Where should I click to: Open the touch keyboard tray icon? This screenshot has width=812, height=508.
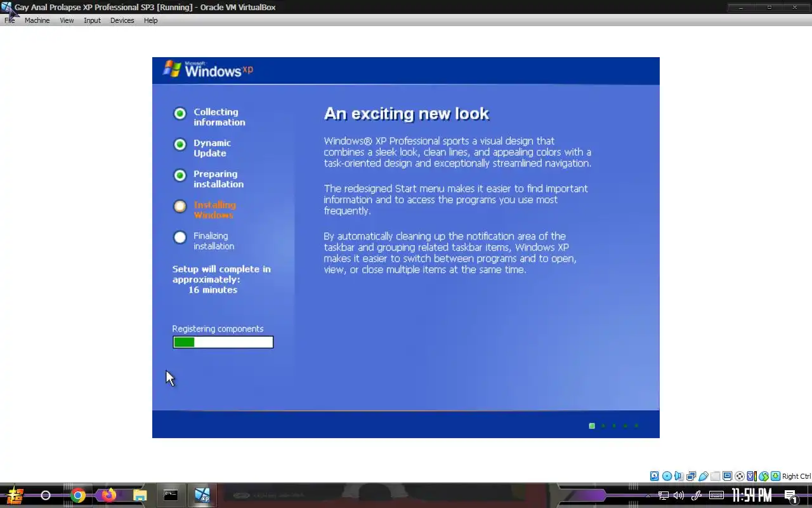(716, 495)
